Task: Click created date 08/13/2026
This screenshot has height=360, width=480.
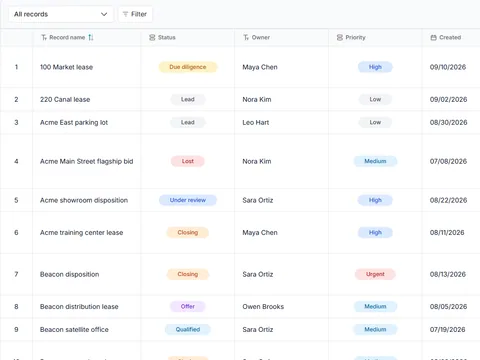Action: click(x=448, y=274)
